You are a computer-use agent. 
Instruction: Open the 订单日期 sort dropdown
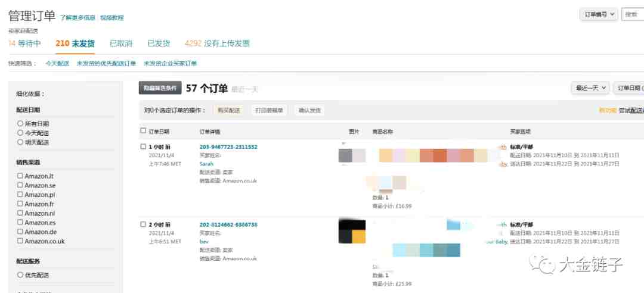tap(629, 88)
